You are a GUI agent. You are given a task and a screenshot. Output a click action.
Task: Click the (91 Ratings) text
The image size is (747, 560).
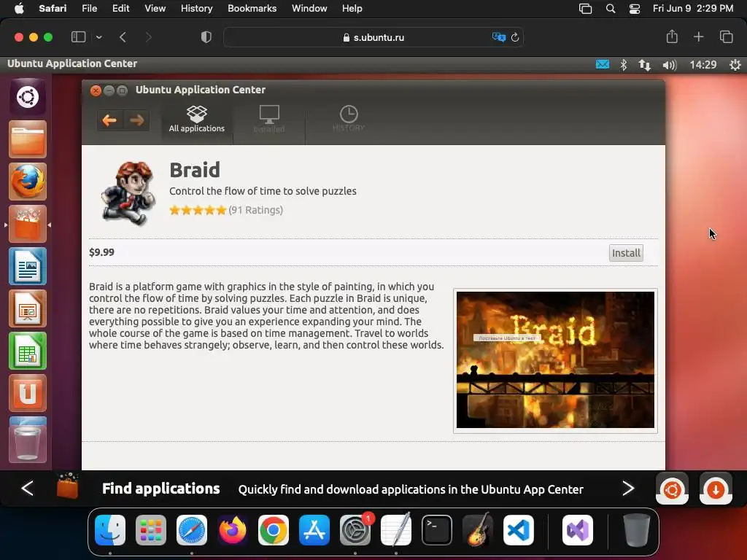click(x=256, y=210)
